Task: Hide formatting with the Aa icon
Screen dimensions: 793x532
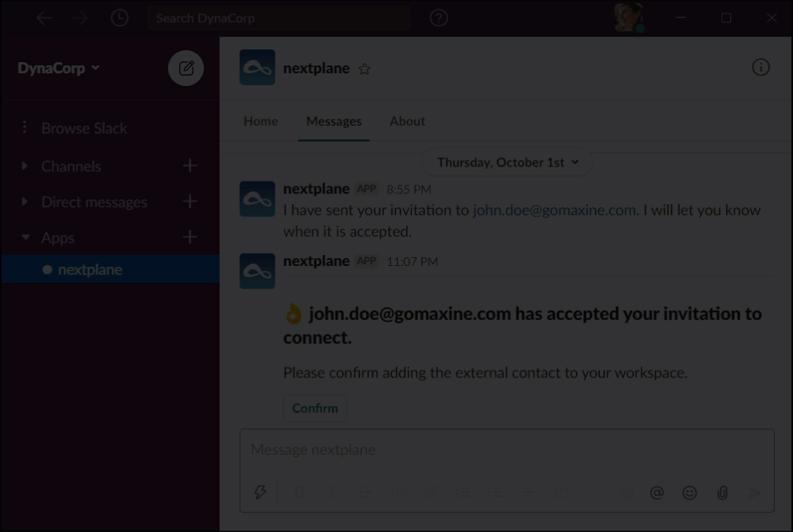Action: (625, 492)
